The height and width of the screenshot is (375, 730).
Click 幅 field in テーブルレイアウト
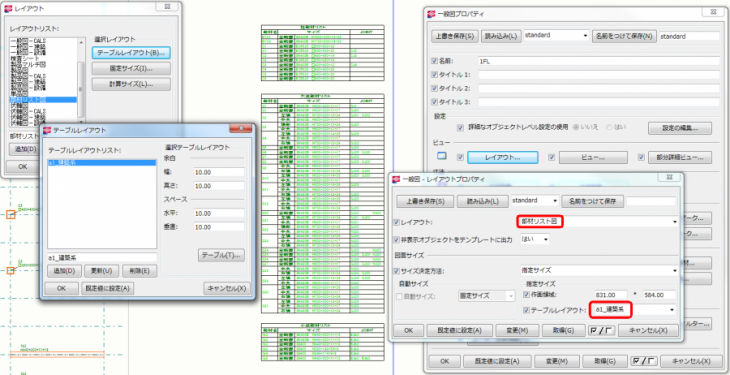tap(219, 172)
